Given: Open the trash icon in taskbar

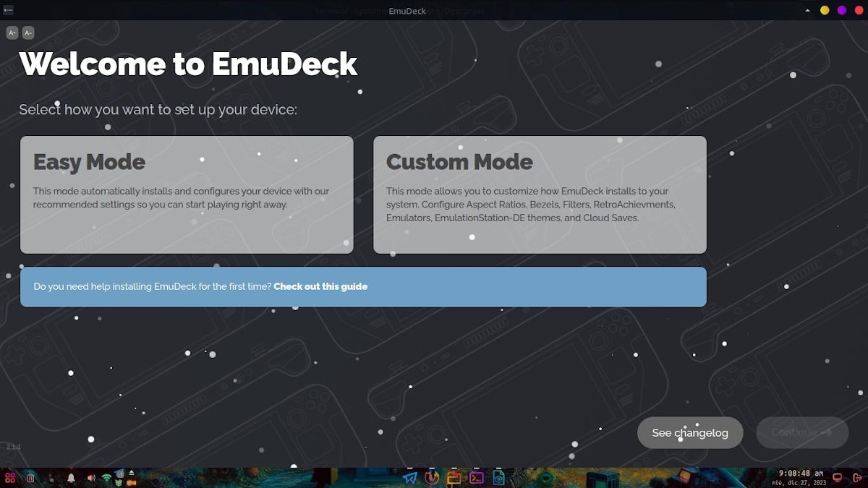Looking at the screenshot, I should pyautogui.click(x=30, y=478).
